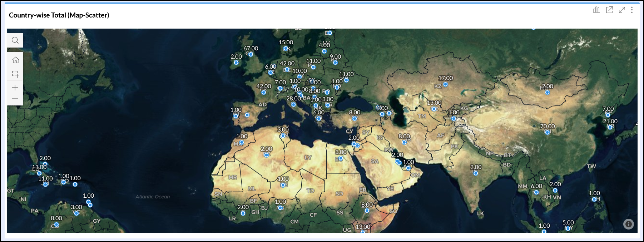Select the 70.00 marker in China
The height and width of the screenshot is (242, 644).
tap(547, 132)
